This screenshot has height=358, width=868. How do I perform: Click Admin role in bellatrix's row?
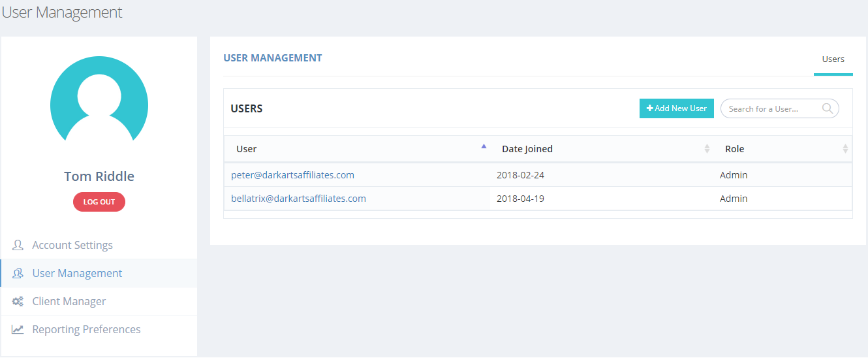pos(734,199)
